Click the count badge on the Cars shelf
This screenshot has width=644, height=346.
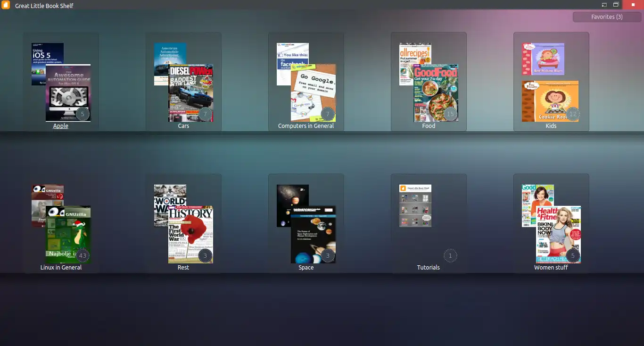click(205, 114)
